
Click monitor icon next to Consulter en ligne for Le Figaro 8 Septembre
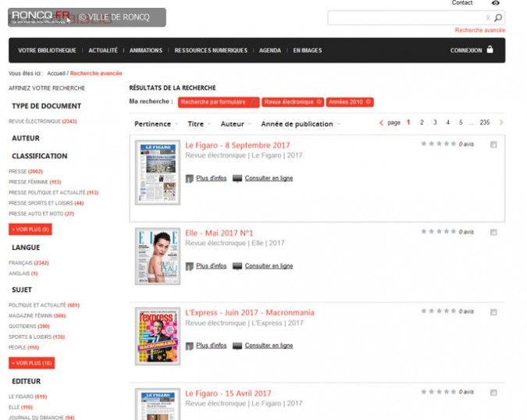pyautogui.click(x=237, y=179)
